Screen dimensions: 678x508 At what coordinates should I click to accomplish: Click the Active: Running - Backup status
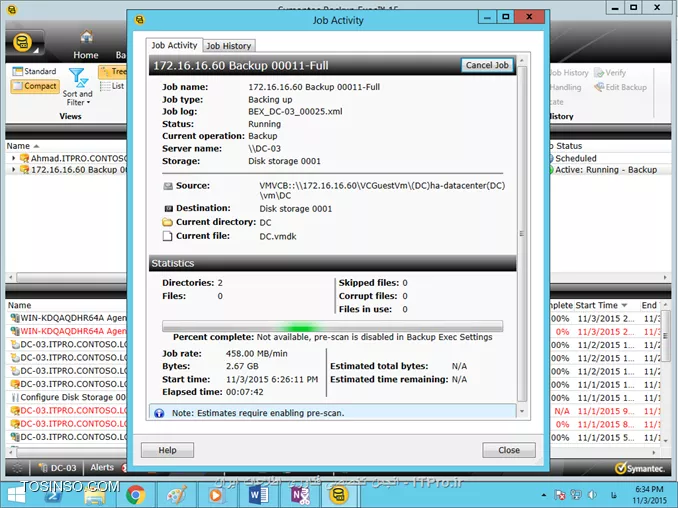point(606,170)
